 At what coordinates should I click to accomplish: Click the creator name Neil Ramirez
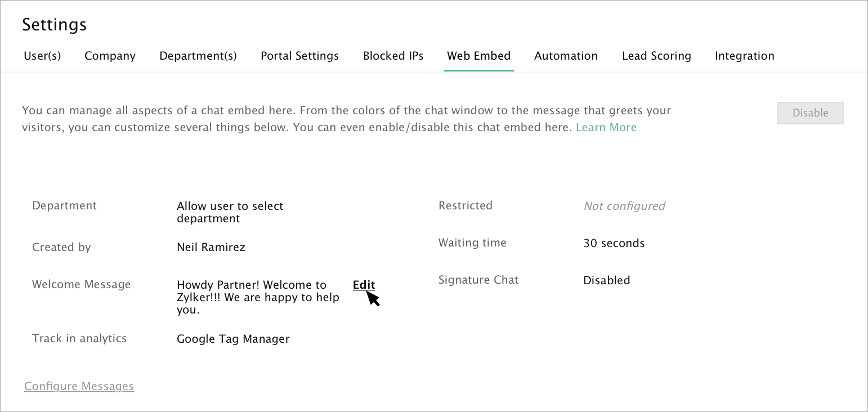(211, 247)
